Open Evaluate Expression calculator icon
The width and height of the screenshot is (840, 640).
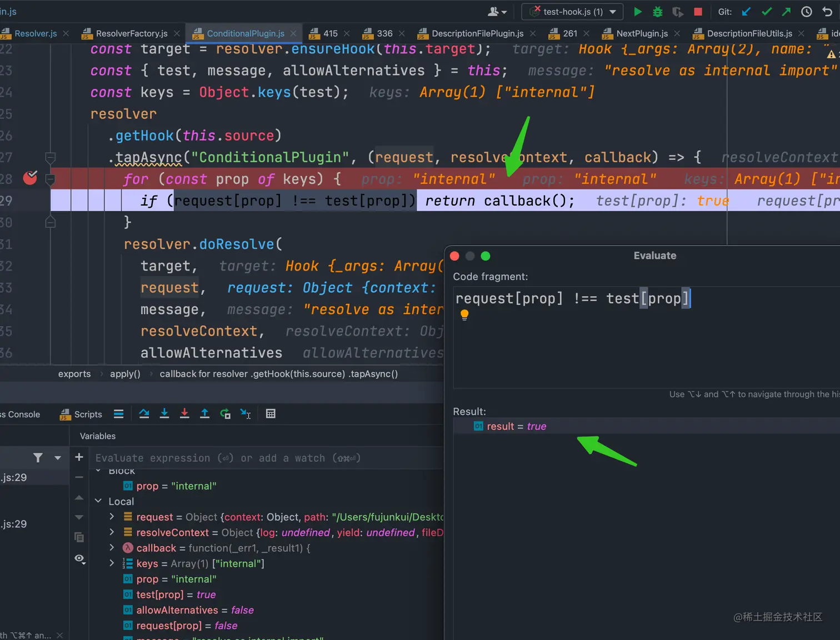point(271,414)
